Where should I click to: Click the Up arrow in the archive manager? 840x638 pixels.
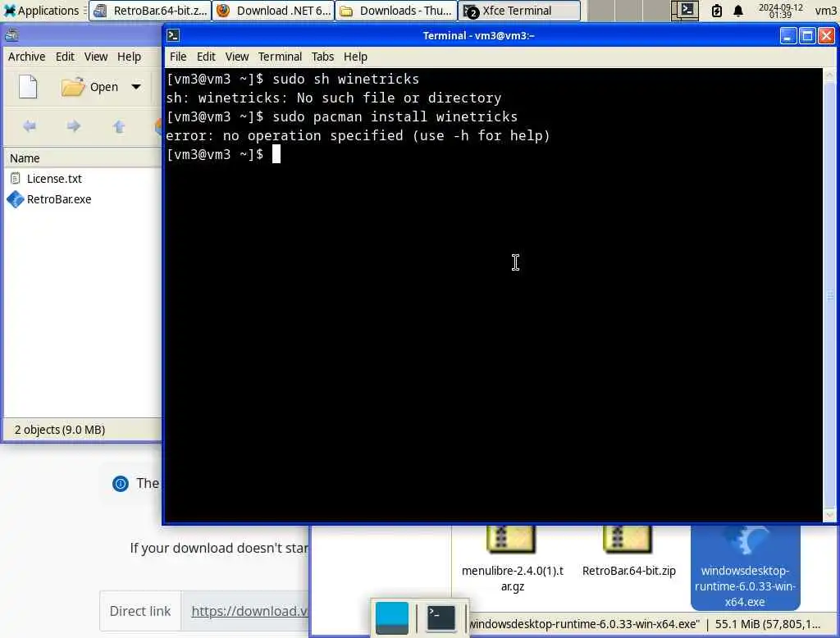coord(119,126)
